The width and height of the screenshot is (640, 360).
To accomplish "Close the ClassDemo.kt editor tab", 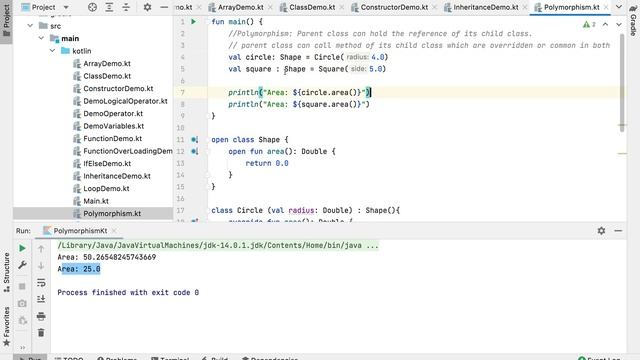I will point(341,7).
